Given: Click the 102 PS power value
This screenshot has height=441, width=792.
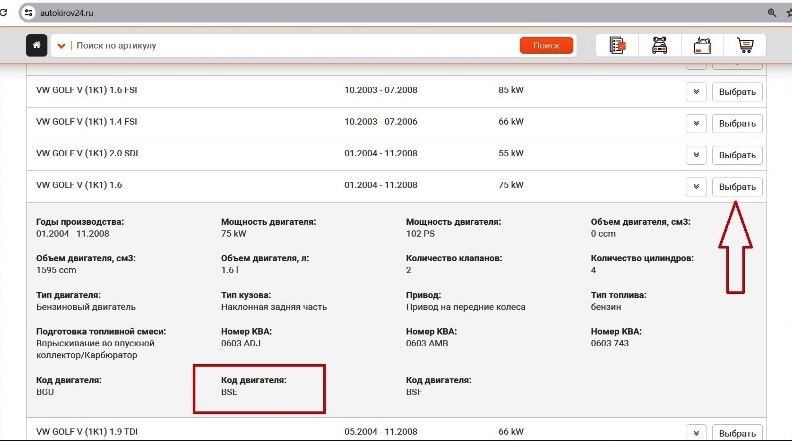Looking at the screenshot, I should click(420, 234).
